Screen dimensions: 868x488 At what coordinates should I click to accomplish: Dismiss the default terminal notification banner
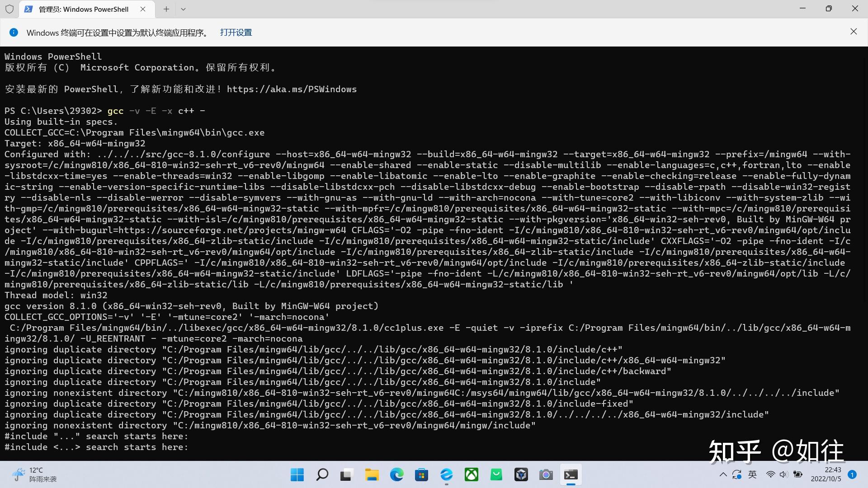[854, 32]
